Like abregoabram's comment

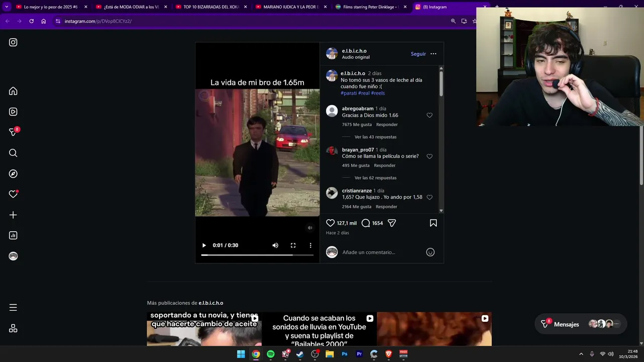(429, 115)
